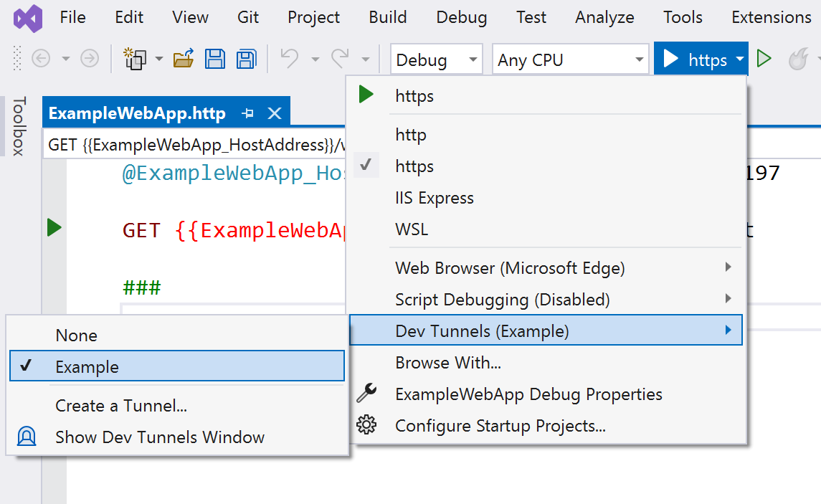This screenshot has width=821, height=504.
Task: Click the Undo arrow icon
Action: pyautogui.click(x=290, y=59)
